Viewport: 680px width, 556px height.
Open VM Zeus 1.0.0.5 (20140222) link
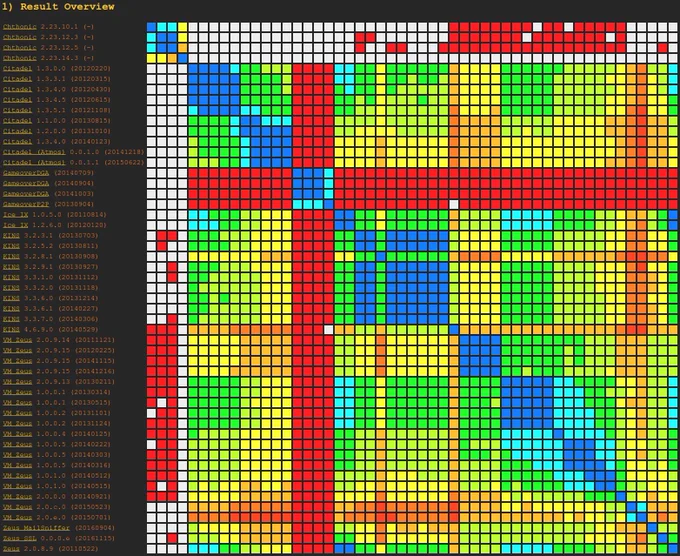pos(17,444)
